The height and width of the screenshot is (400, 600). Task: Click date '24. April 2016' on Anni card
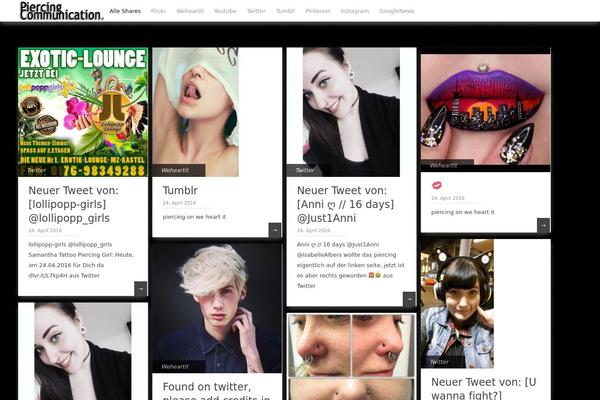(x=313, y=230)
